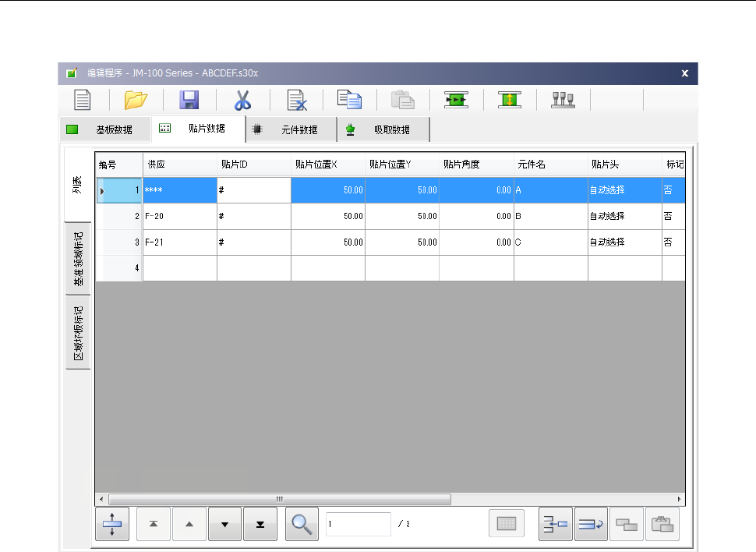The width and height of the screenshot is (756, 552).
Task: Select the 区域坏板标记 vertical side tab
Action: click(x=78, y=333)
